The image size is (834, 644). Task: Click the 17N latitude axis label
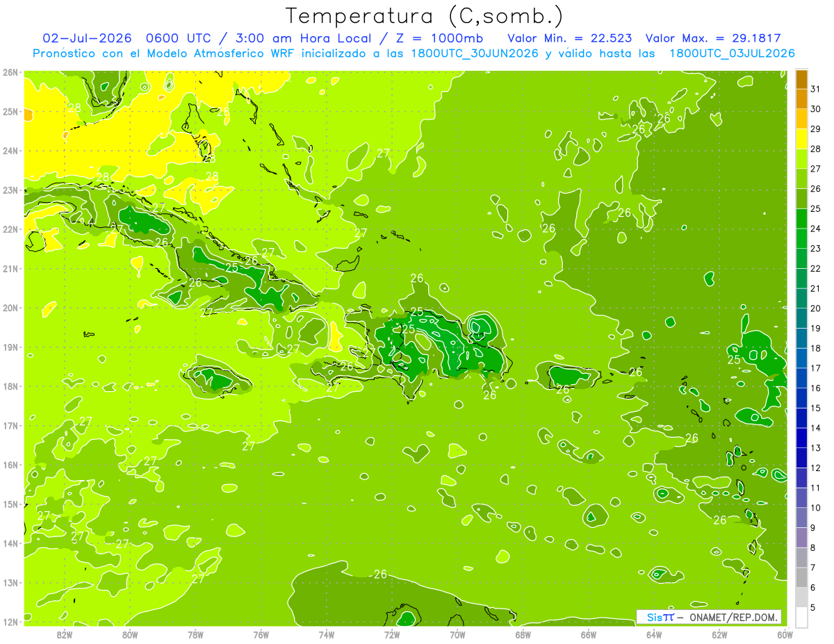point(10,425)
